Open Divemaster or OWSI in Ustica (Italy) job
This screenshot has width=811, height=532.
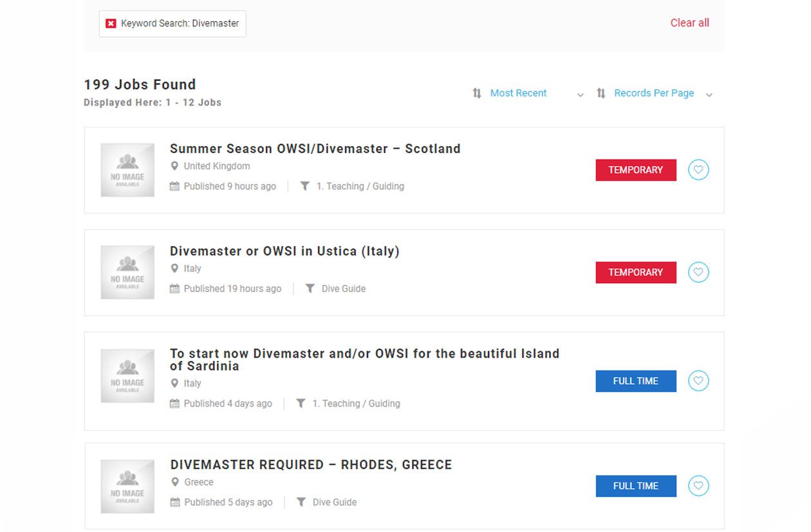pyautogui.click(x=284, y=251)
